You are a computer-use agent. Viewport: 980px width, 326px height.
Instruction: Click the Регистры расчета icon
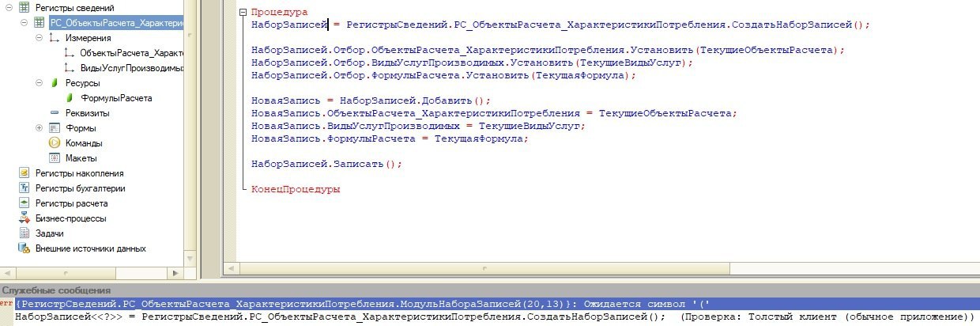(x=24, y=203)
